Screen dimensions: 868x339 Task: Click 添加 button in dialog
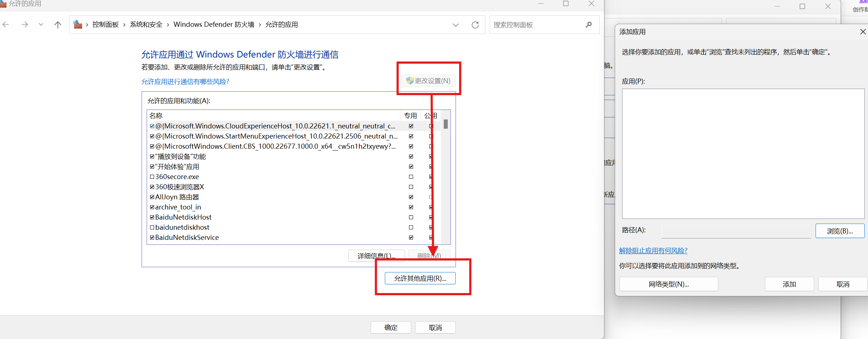tap(789, 284)
